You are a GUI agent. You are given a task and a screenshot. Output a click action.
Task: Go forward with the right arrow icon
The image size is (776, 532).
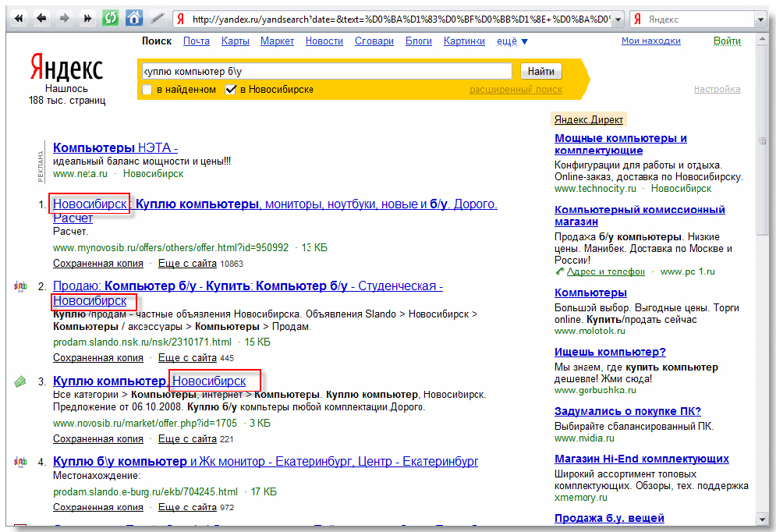pyautogui.click(x=64, y=19)
